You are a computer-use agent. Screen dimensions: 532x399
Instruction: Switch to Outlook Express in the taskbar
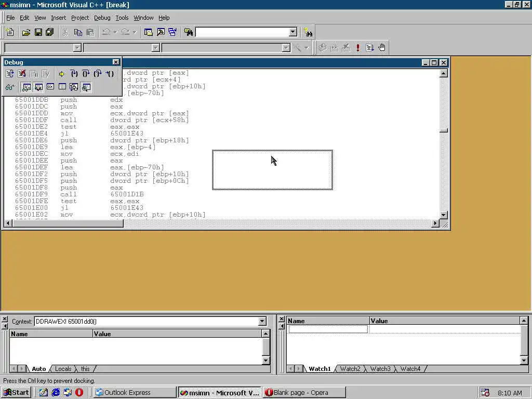tap(135, 393)
